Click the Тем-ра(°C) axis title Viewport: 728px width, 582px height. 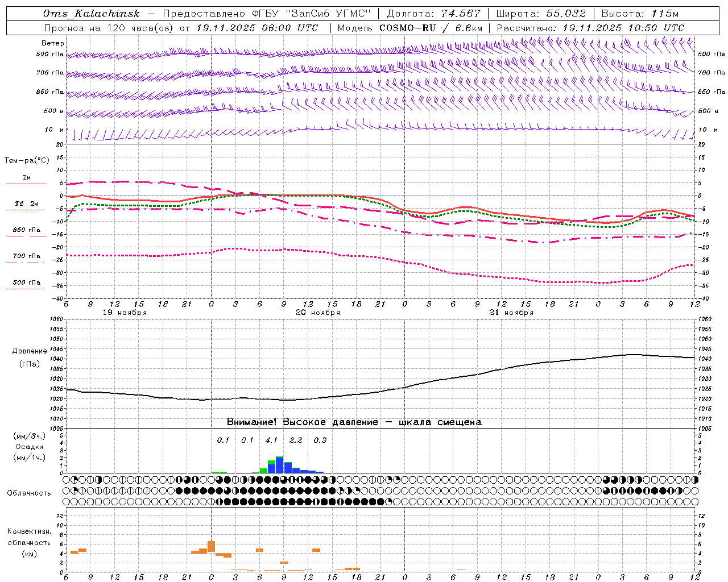point(27,161)
